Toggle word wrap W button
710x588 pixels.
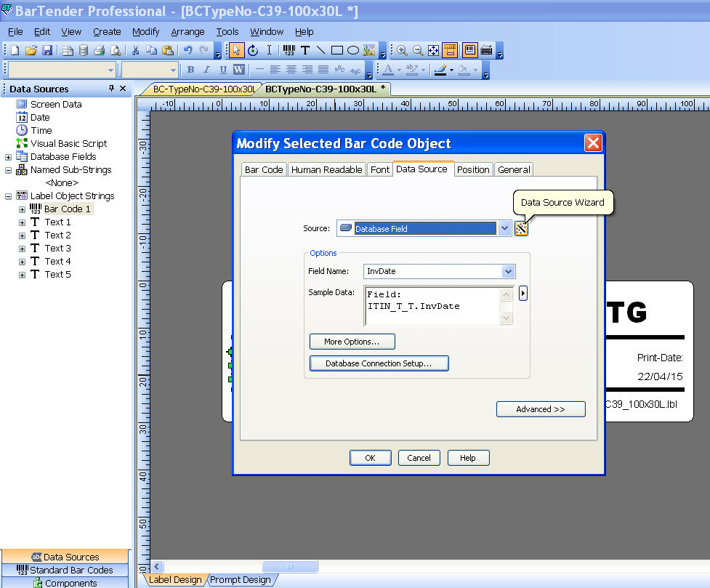238,70
